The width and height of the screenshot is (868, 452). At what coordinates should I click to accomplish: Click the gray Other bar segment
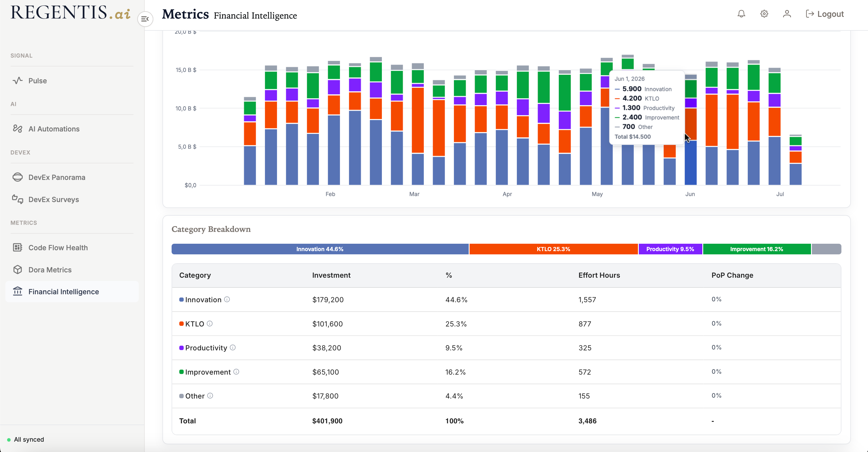click(827, 249)
